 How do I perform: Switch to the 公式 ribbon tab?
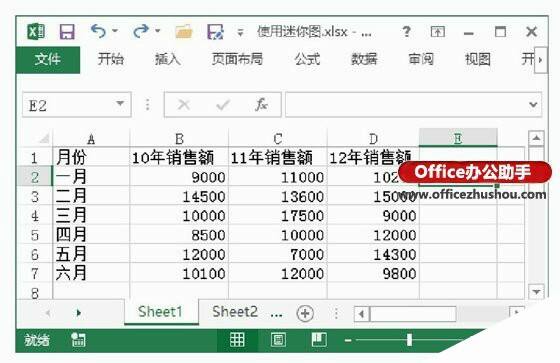(307, 59)
